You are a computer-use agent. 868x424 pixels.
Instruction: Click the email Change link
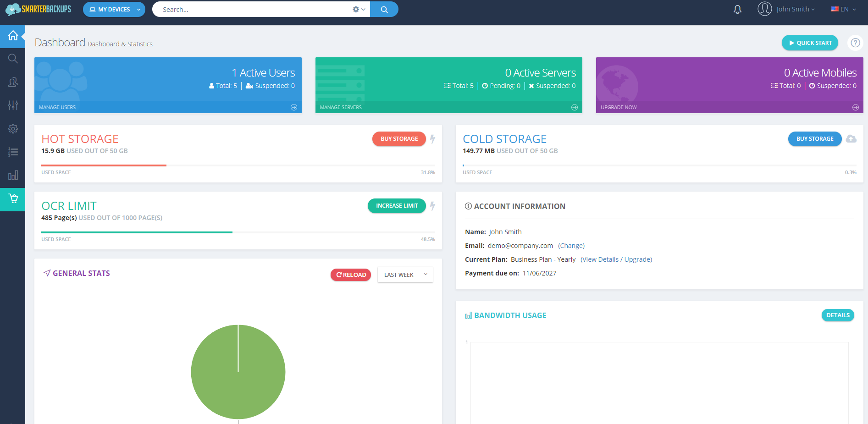[x=571, y=246]
